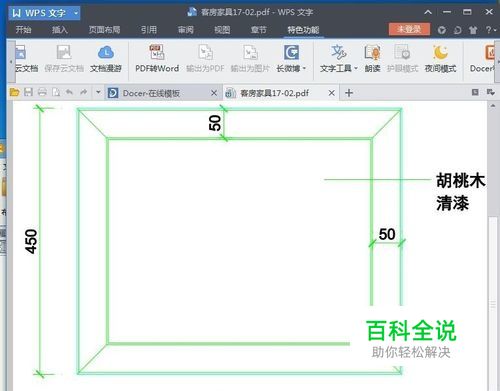Open the 审阅 ribbon tab

185,30
